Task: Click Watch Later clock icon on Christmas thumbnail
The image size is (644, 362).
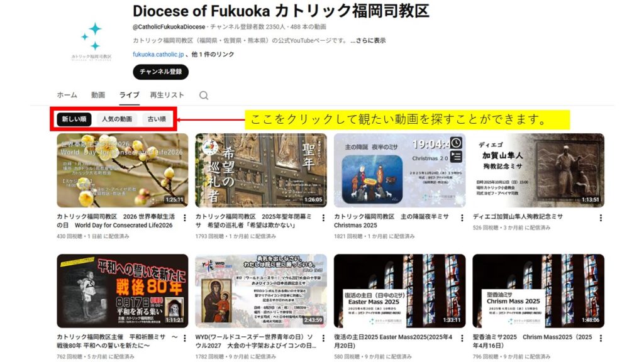Action: (456, 143)
